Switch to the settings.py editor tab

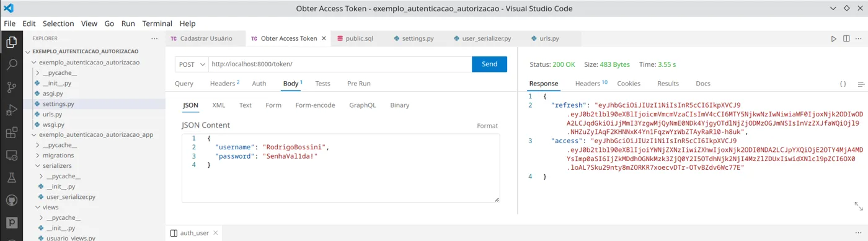pyautogui.click(x=418, y=38)
